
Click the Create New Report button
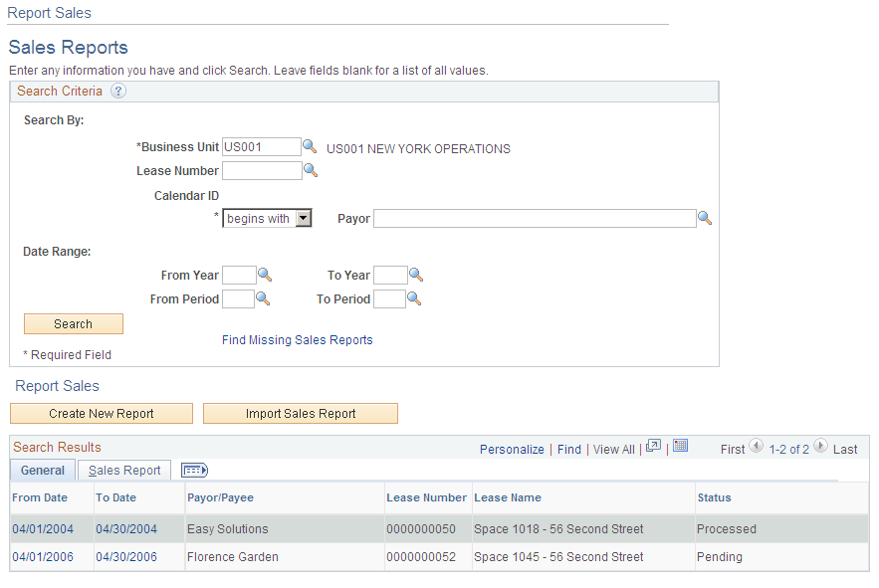(101, 413)
